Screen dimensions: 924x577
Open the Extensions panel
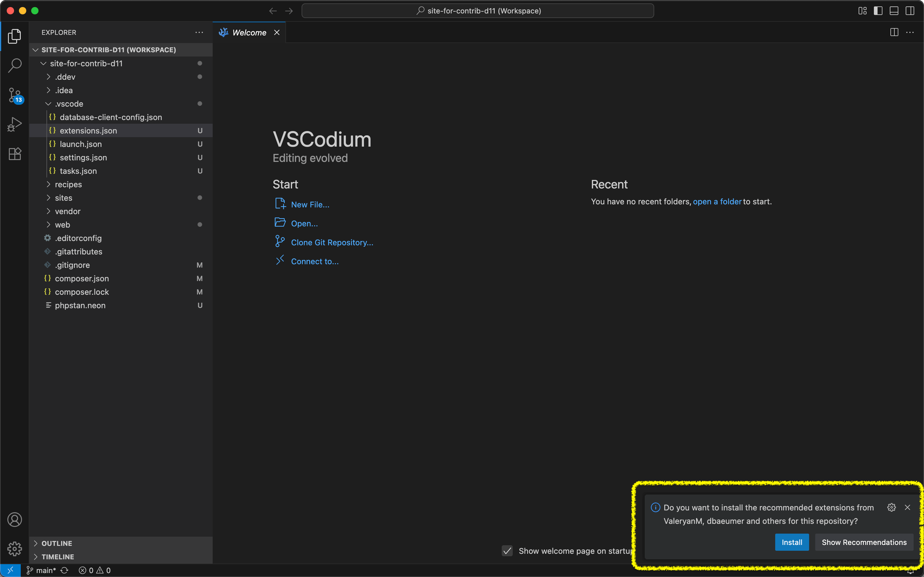tap(14, 153)
